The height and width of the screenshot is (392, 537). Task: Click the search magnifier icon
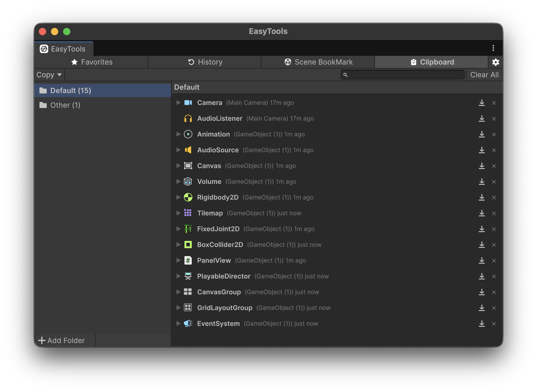345,75
